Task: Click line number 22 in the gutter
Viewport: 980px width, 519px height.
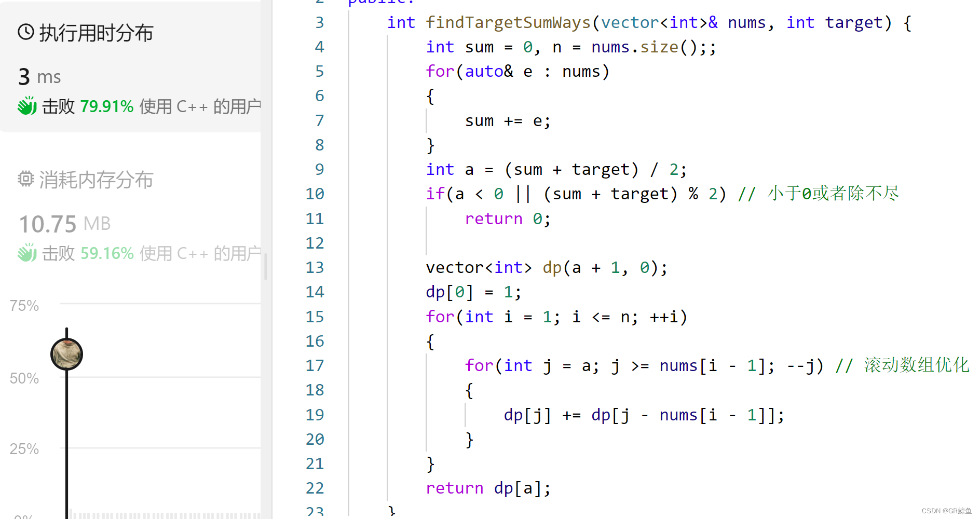Action: point(315,488)
